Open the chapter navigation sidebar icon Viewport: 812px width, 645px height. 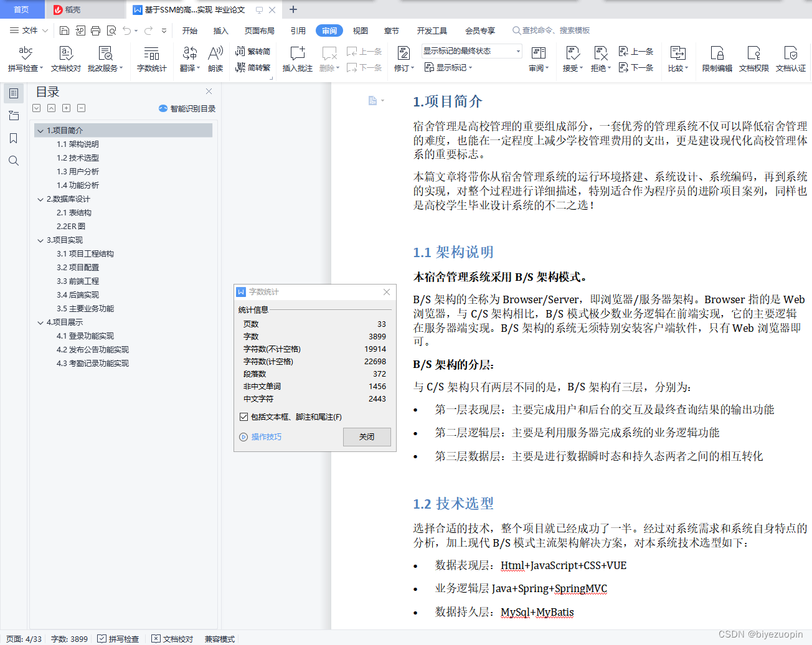click(14, 116)
